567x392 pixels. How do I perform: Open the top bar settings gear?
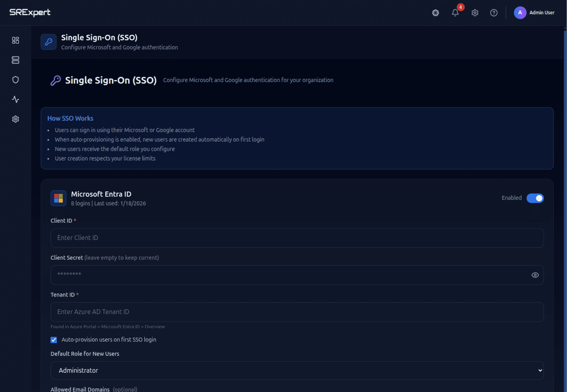[x=475, y=13]
